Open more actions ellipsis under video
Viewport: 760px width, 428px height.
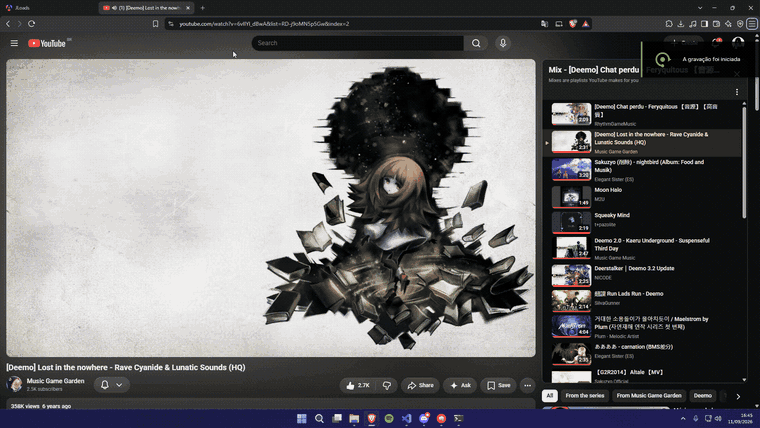tap(527, 385)
